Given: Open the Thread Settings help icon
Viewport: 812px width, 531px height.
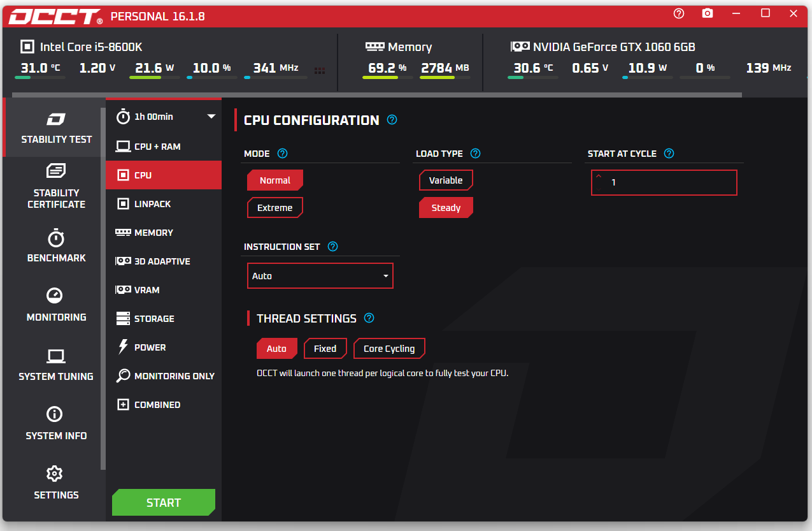Looking at the screenshot, I should tap(369, 318).
